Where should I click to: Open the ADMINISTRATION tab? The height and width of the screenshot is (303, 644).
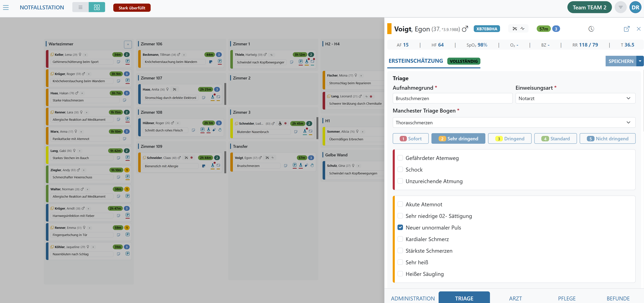(x=413, y=298)
